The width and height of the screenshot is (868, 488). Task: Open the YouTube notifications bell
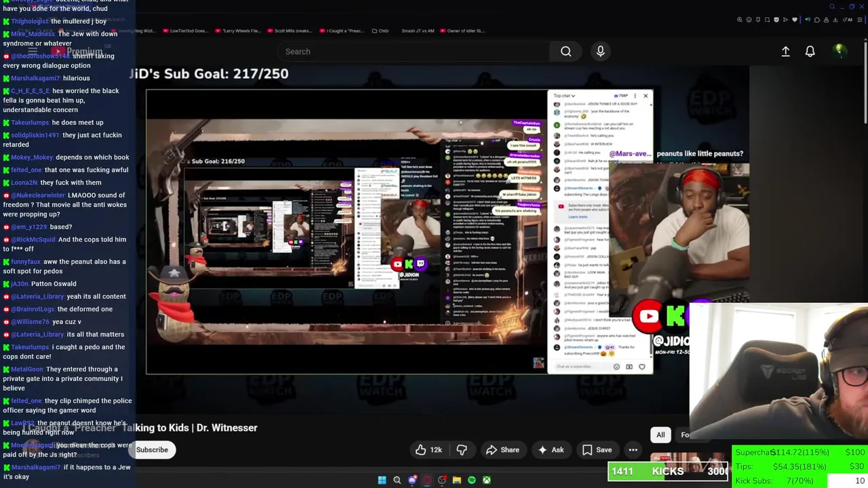[810, 52]
